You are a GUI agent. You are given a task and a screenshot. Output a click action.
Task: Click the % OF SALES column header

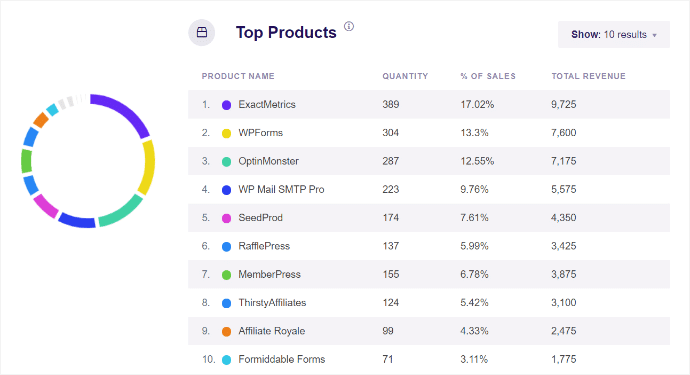pos(488,76)
